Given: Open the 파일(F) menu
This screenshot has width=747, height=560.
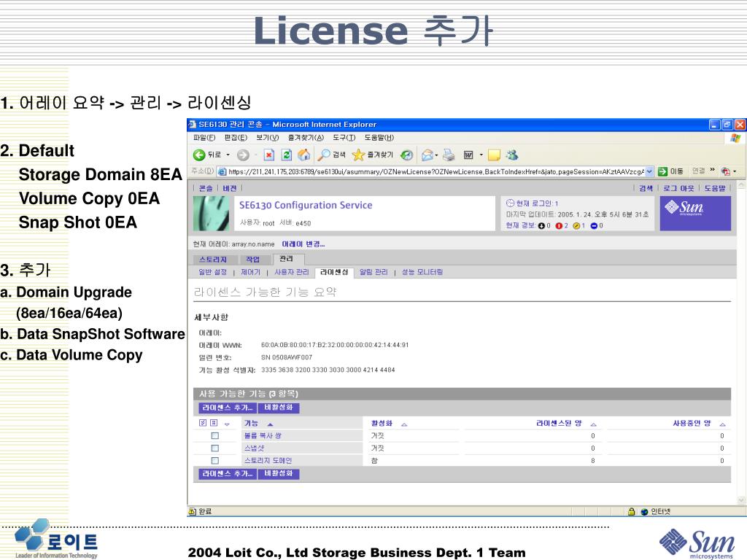Looking at the screenshot, I should 204,138.
